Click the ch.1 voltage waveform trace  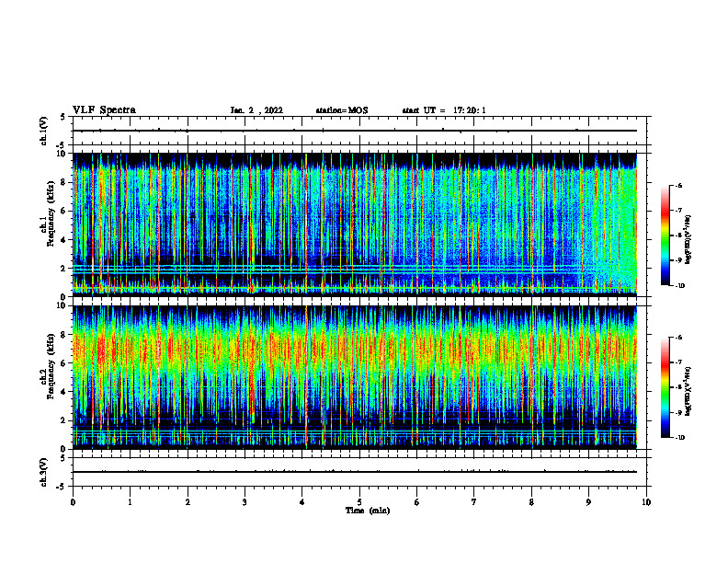[355, 131]
